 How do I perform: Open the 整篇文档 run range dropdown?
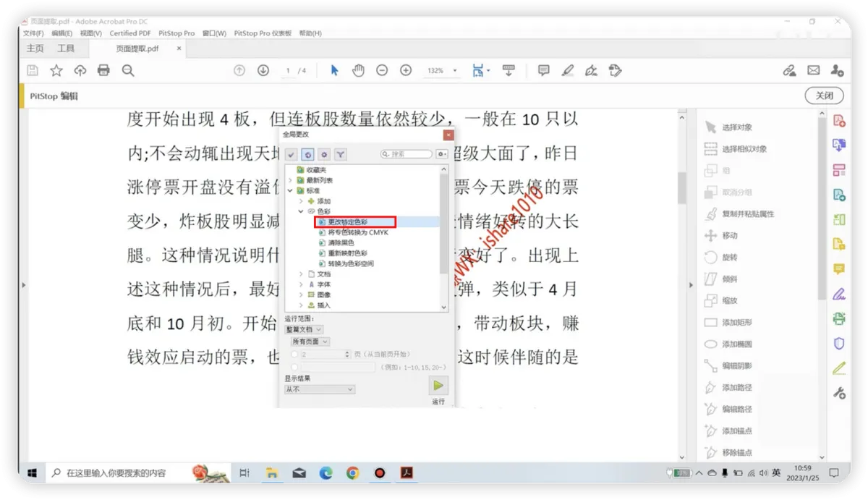[304, 329]
